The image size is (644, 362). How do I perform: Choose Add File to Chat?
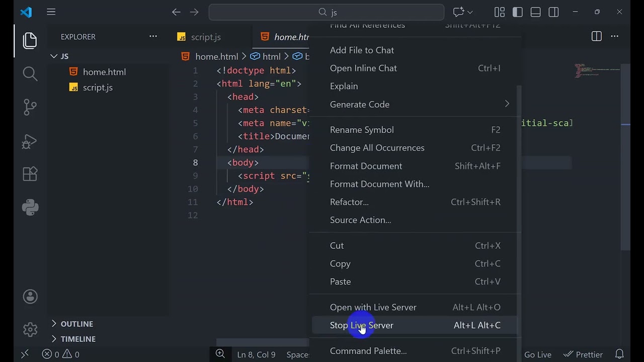pos(415,50)
